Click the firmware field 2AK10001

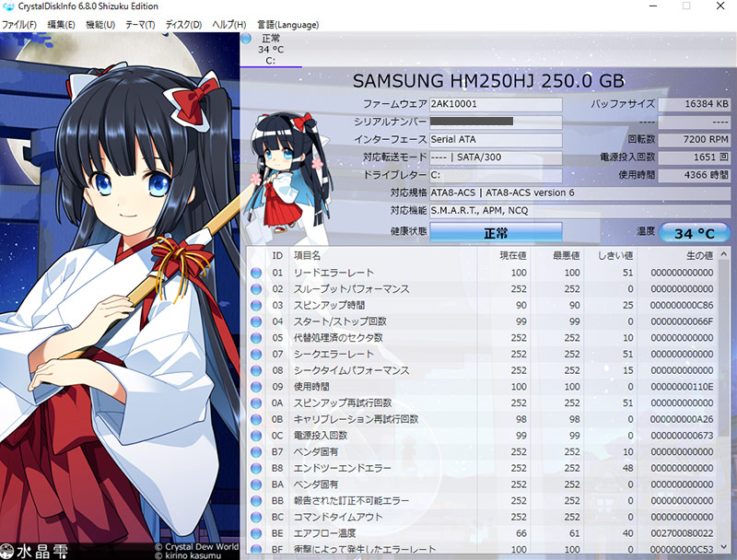pyautogui.click(x=496, y=104)
